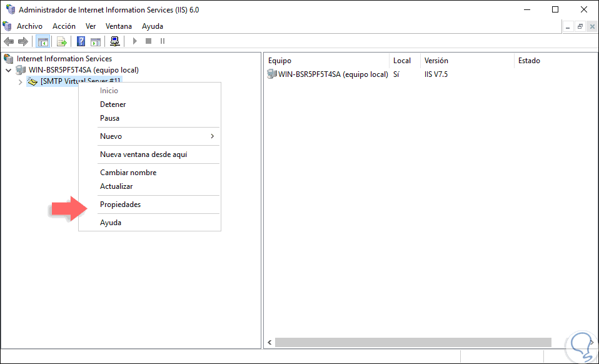Choose Pausa in the context menu

(150, 118)
